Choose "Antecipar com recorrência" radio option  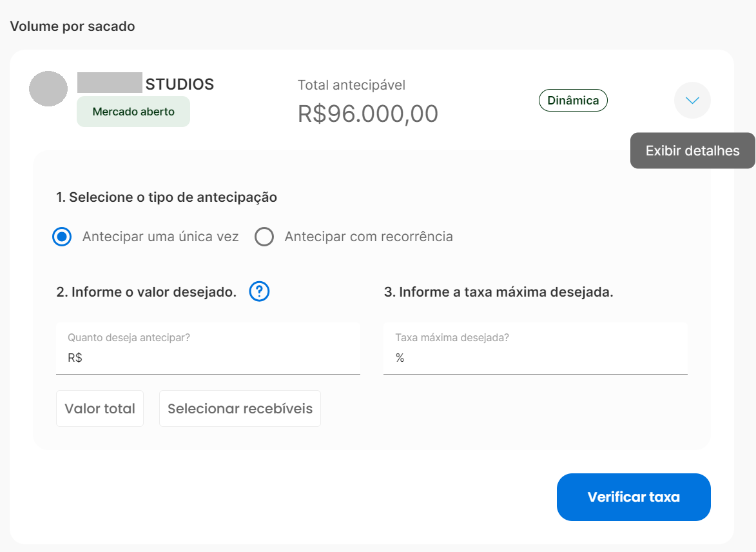(264, 237)
